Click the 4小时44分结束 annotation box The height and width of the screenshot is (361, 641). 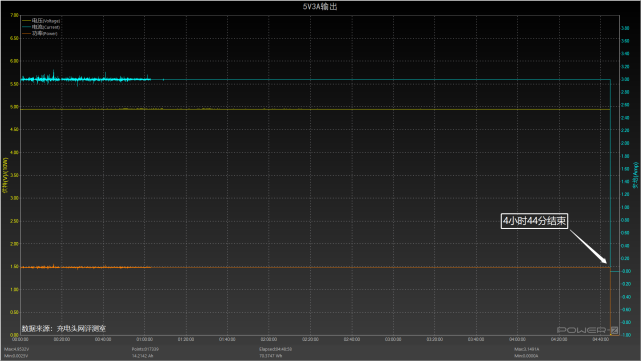point(534,221)
